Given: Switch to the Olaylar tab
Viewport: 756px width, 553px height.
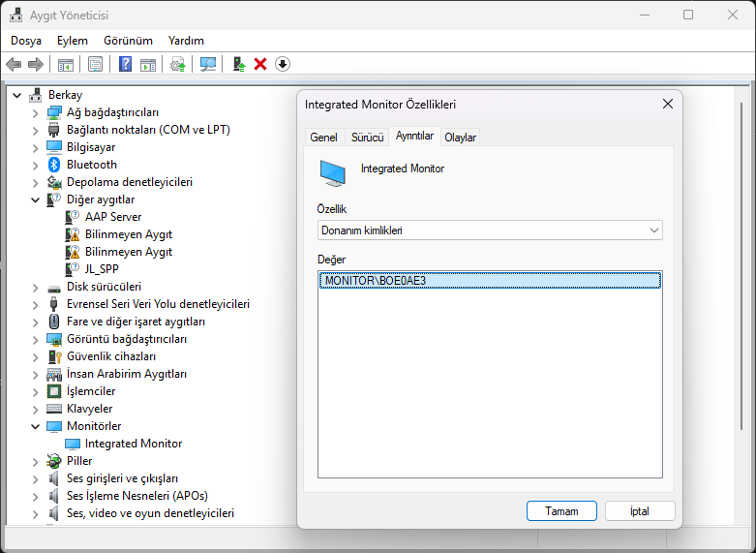Looking at the screenshot, I should click(460, 138).
